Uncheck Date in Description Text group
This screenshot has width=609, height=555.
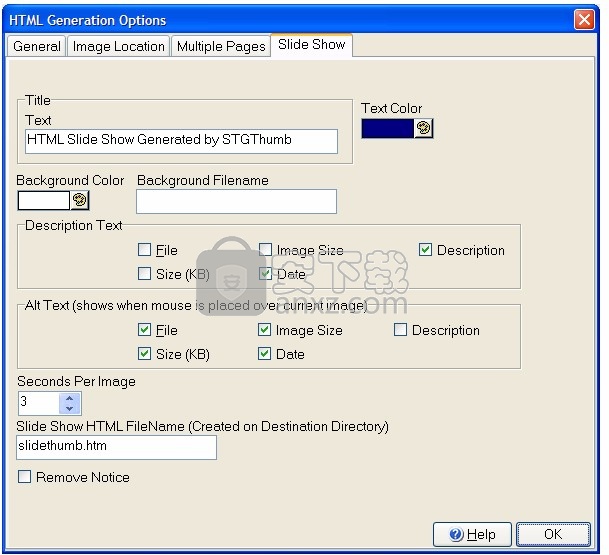pos(265,273)
